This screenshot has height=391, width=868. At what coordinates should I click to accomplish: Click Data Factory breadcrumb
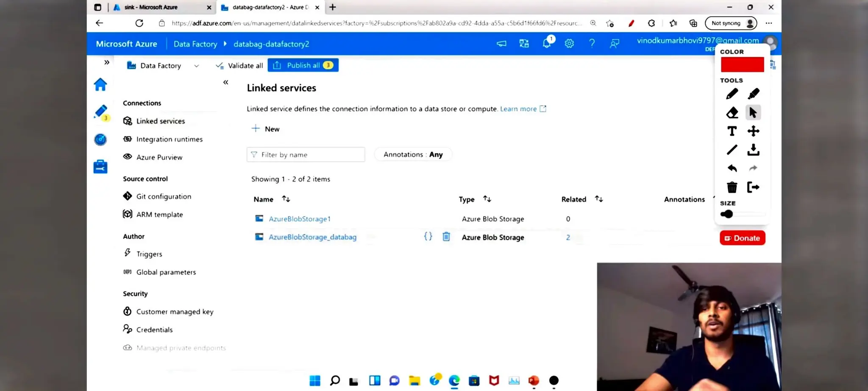[x=195, y=44]
